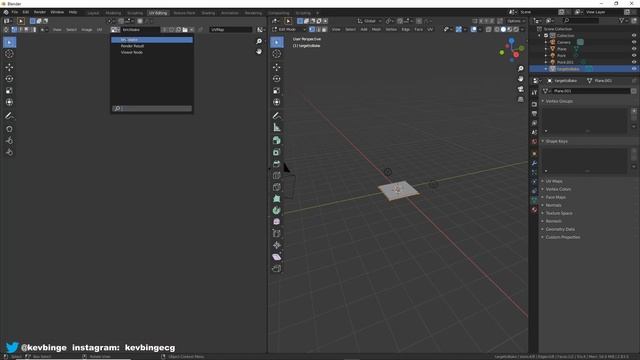This screenshot has width=640, height=360.
Task: Choose Render Result from image list
Action: coord(132,46)
